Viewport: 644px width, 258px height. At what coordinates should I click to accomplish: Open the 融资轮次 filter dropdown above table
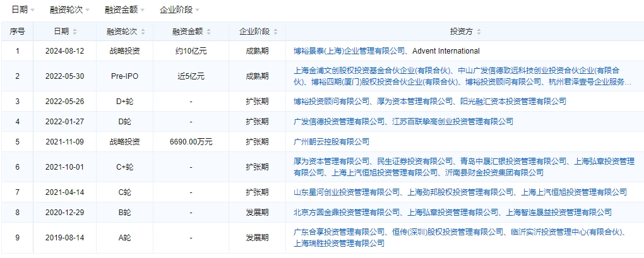point(69,10)
